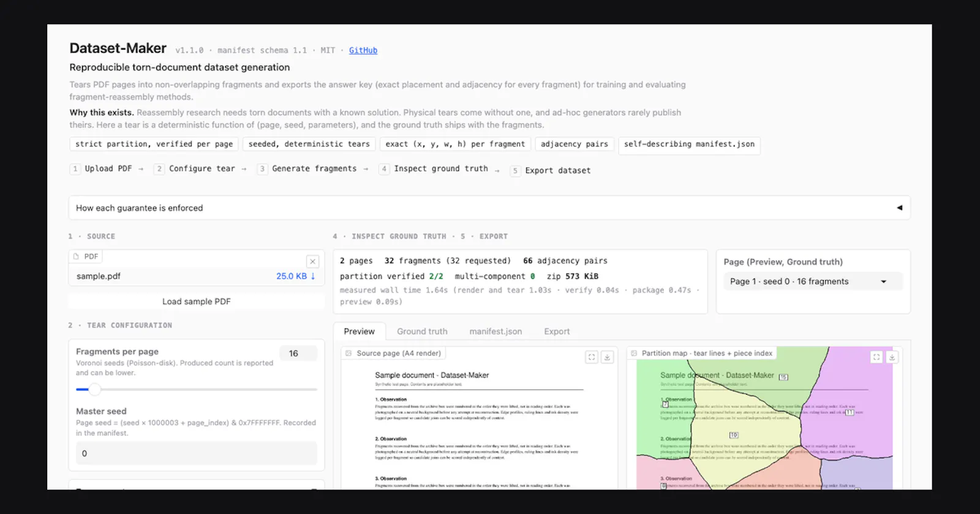
Task: Click the image icon beside Partition map label
Action: (634, 353)
